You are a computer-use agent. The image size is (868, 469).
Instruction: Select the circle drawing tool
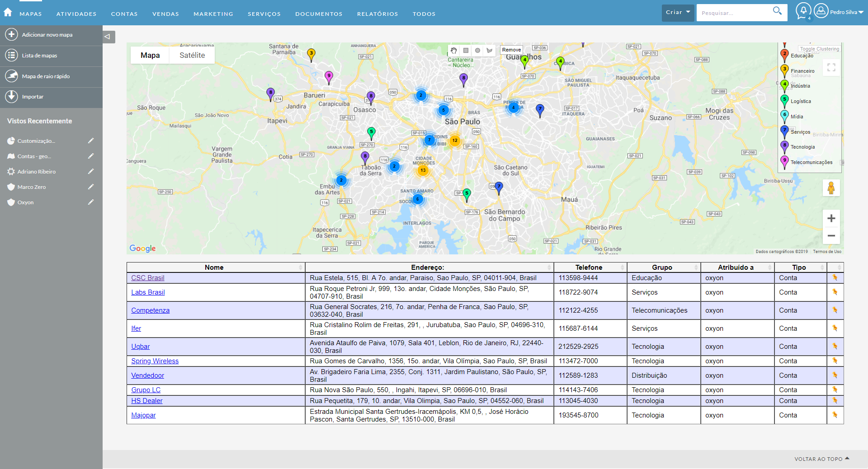tap(477, 51)
